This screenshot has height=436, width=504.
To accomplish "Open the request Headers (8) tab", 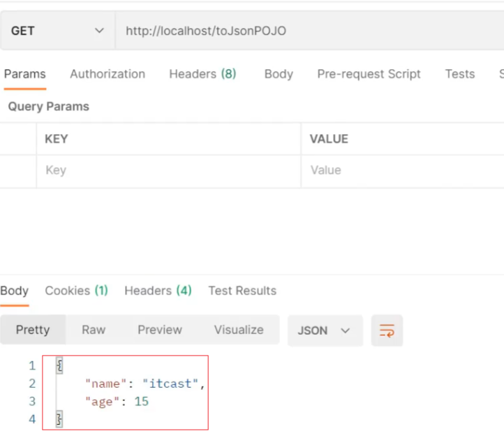I will coord(202,74).
